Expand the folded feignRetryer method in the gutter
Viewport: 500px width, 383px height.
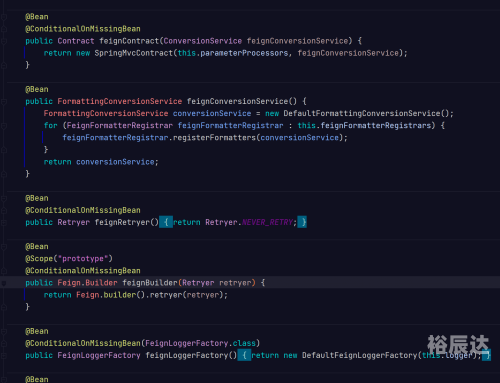pos(4,222)
